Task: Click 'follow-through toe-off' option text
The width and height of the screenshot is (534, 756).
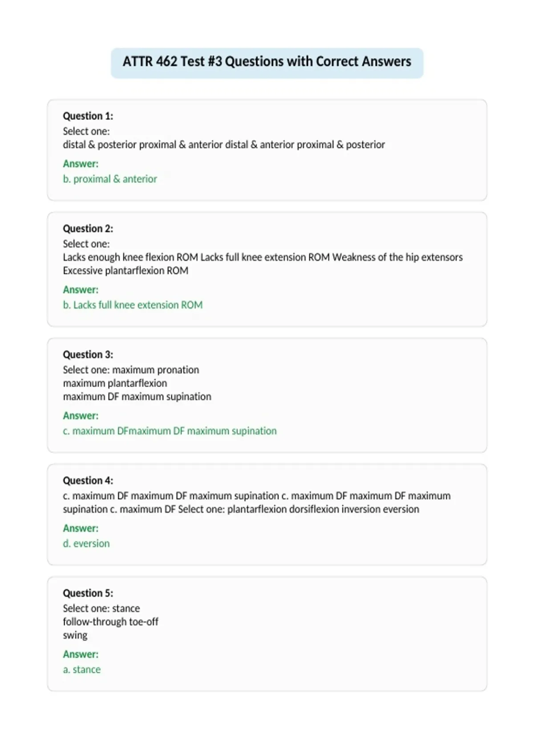Action: (x=110, y=622)
